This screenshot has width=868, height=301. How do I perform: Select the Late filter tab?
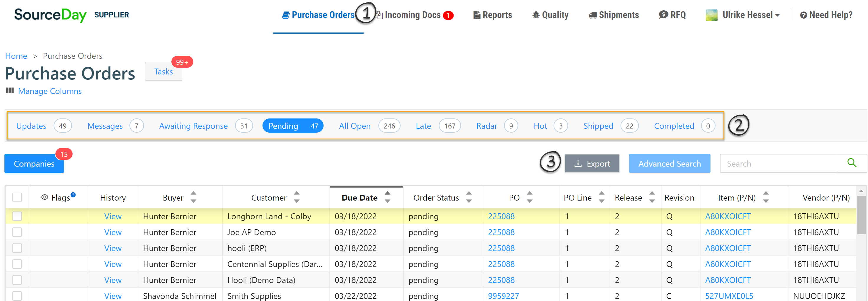[x=438, y=126]
